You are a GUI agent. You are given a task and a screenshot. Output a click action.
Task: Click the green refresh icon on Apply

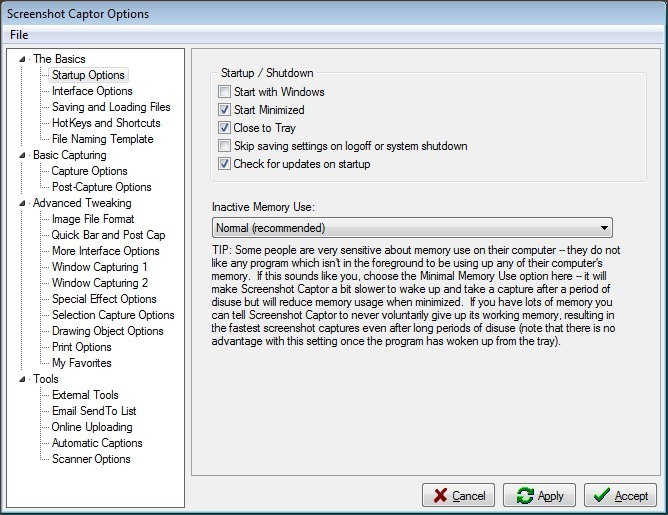(524, 495)
